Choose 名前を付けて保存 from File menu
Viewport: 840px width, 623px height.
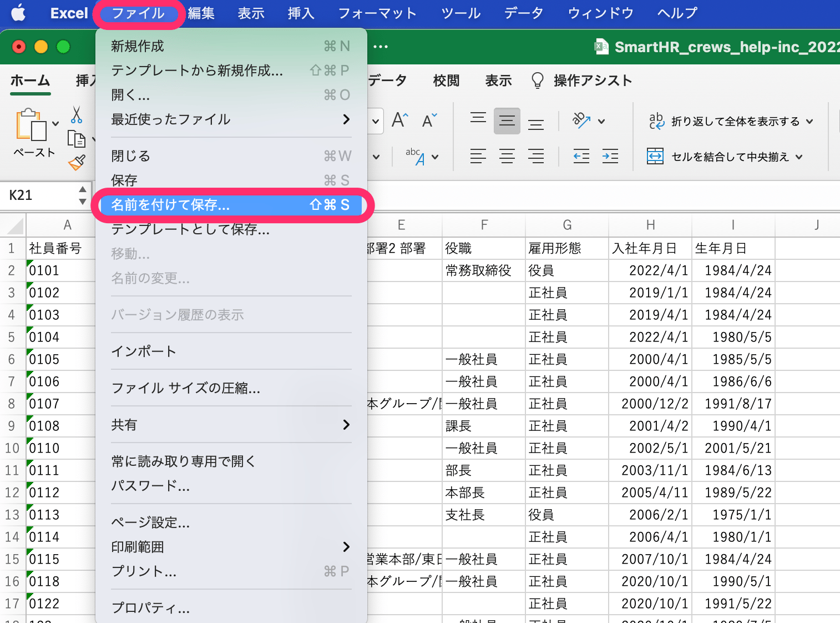pyautogui.click(x=230, y=205)
